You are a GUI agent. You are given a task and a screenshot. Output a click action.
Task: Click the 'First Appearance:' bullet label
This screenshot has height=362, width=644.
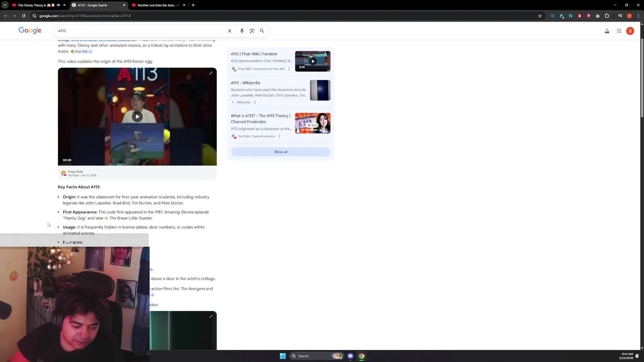coord(80,212)
